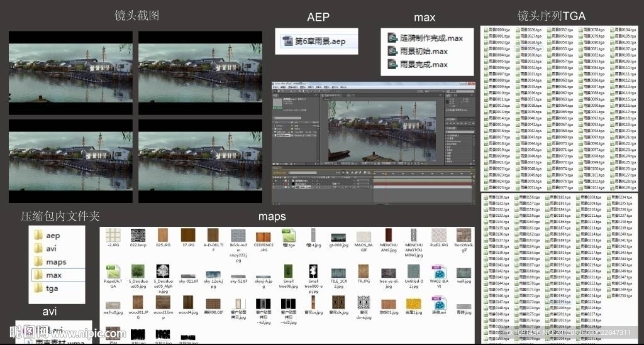Select the 022.bmp texture thumbnail
Screen dimensions: 644x345
[138, 236]
